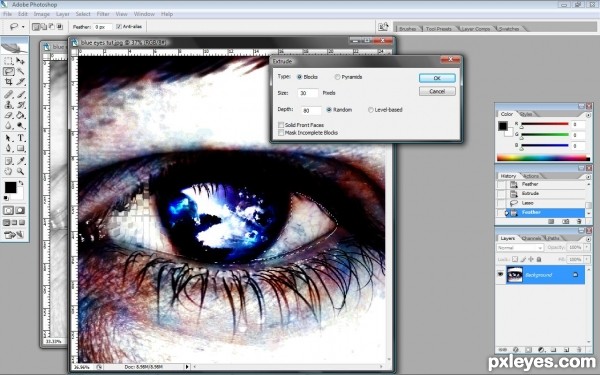
Task: Select the Eyedropper tool
Action: 20,161
